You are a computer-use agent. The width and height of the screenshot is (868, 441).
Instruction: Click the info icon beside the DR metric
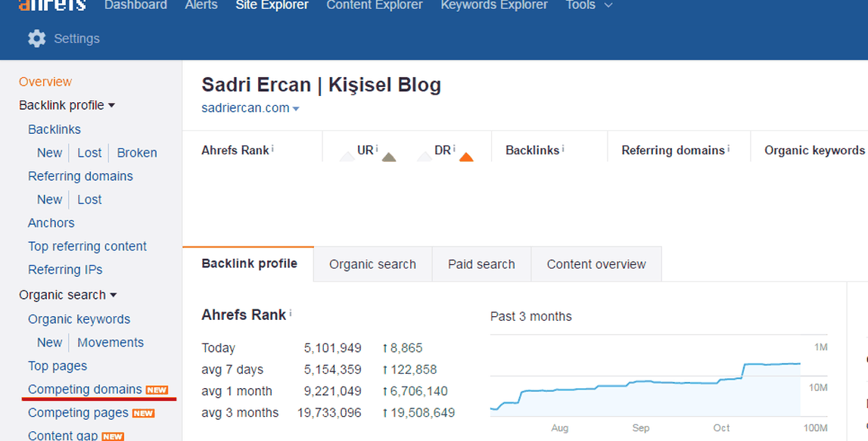coord(454,148)
